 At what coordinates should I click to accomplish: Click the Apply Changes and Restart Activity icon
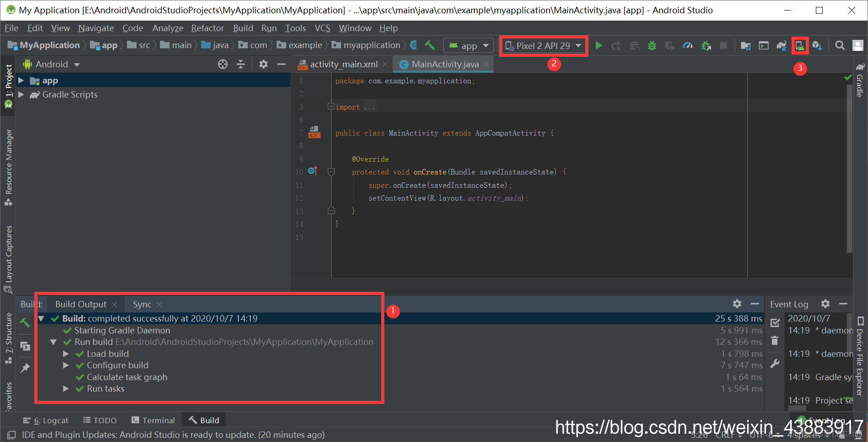(616, 45)
